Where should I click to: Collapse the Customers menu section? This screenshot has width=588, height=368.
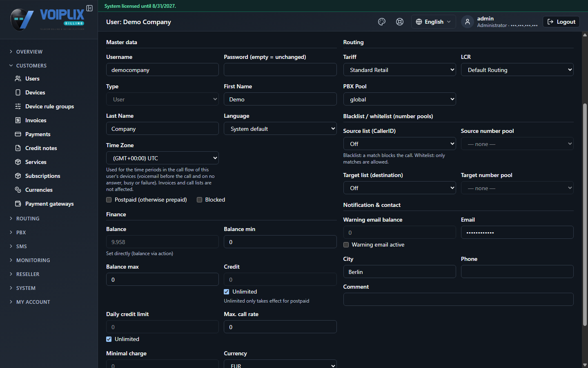pyautogui.click(x=31, y=66)
